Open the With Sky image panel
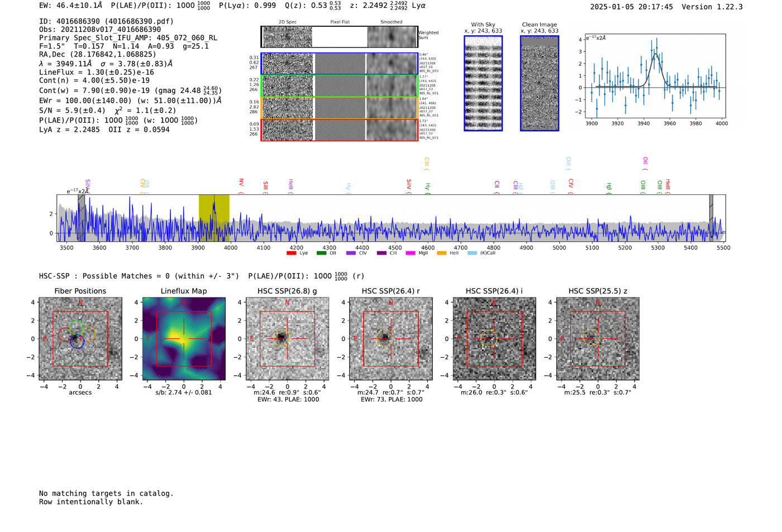Image resolution: width=782 pixels, height=532 pixels. pyautogui.click(x=483, y=83)
